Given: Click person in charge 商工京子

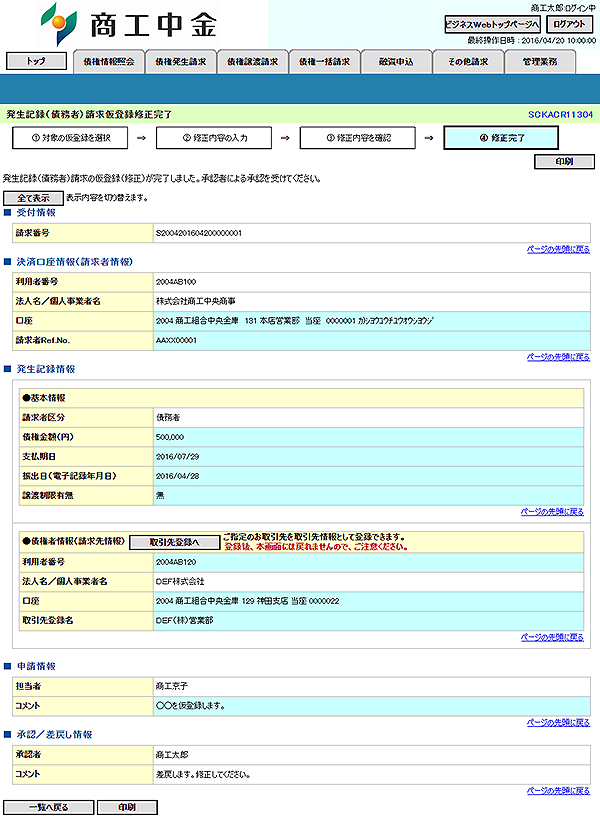Looking at the screenshot, I should tap(172, 686).
